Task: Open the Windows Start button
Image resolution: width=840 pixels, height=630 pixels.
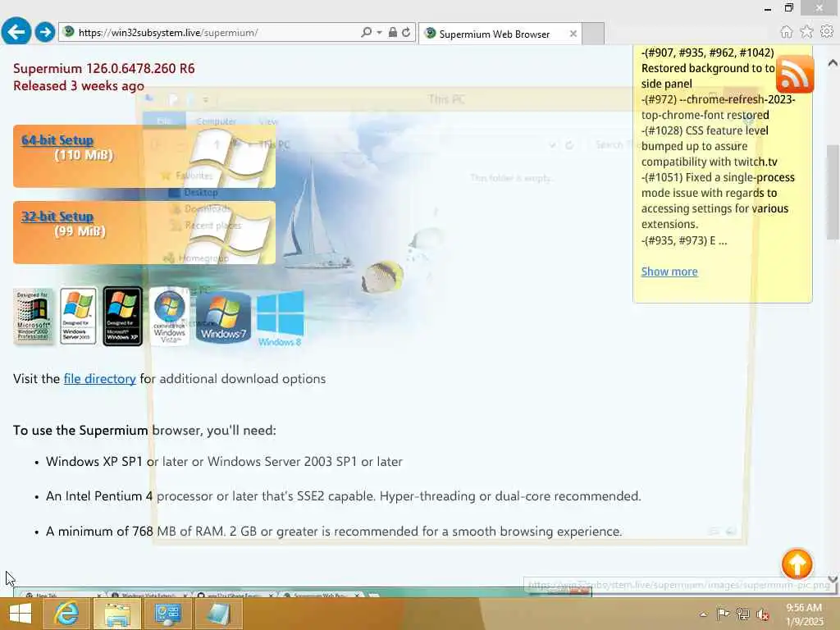Action: click(20, 614)
